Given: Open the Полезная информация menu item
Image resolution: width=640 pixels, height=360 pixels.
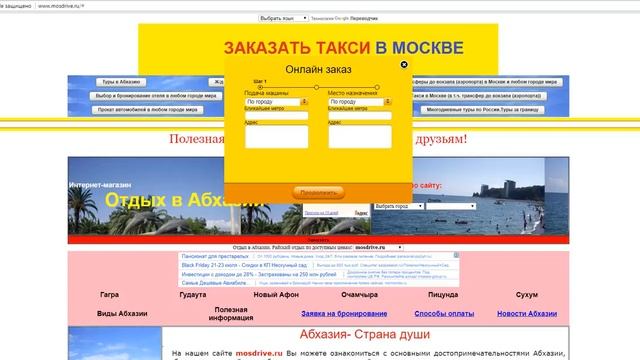Looking at the screenshot, I should click(231, 313).
